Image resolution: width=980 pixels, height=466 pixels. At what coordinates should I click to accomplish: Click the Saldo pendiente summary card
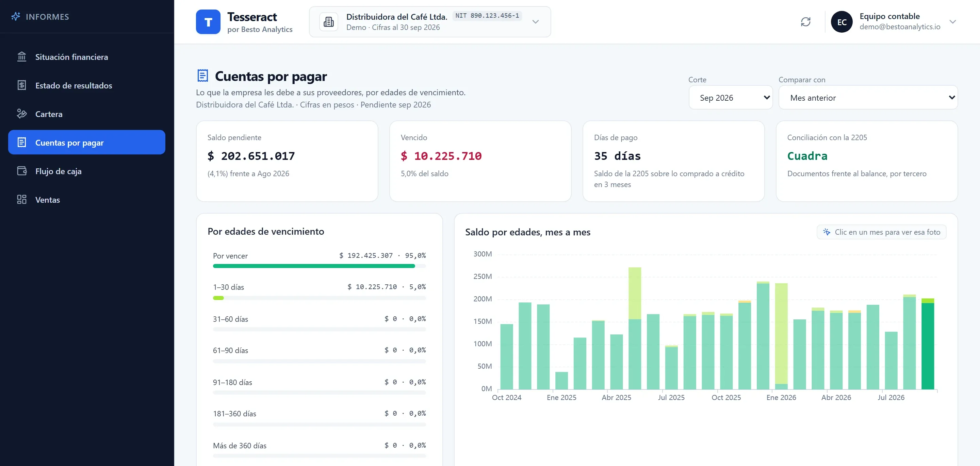tap(287, 161)
